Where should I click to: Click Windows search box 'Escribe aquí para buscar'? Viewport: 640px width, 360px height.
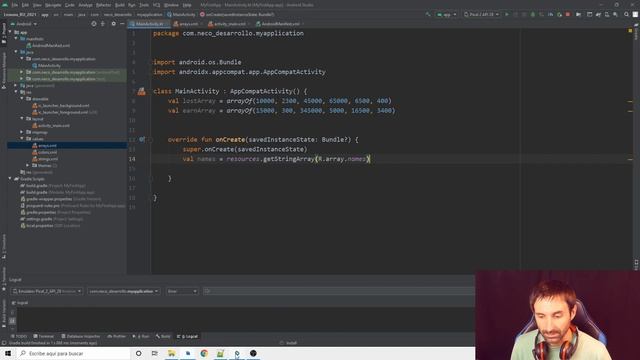[73, 353]
